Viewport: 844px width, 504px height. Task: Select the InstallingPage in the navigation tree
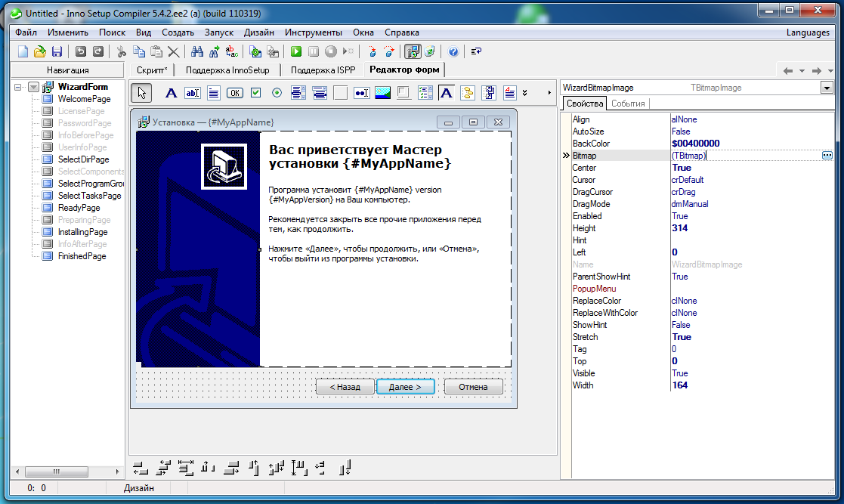(82, 232)
